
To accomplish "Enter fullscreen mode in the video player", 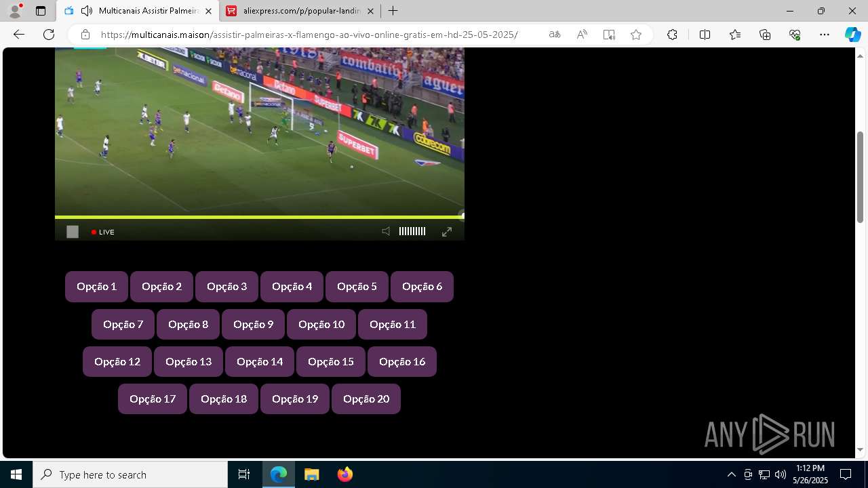I will [447, 232].
